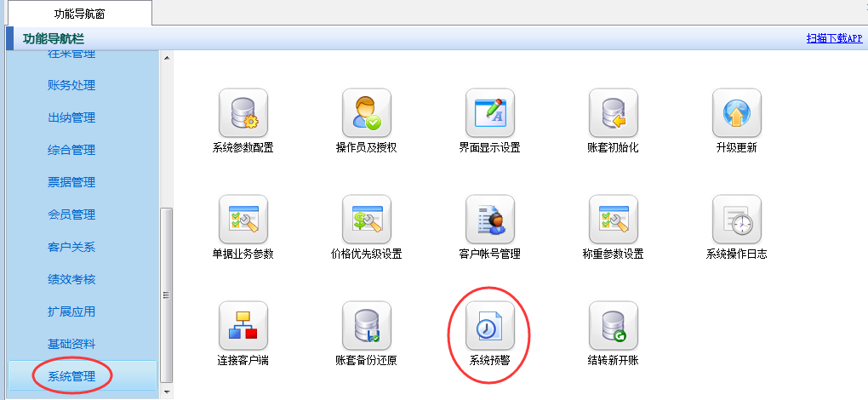Open 系统参数配置 icon
The image size is (868, 400).
click(x=243, y=113)
